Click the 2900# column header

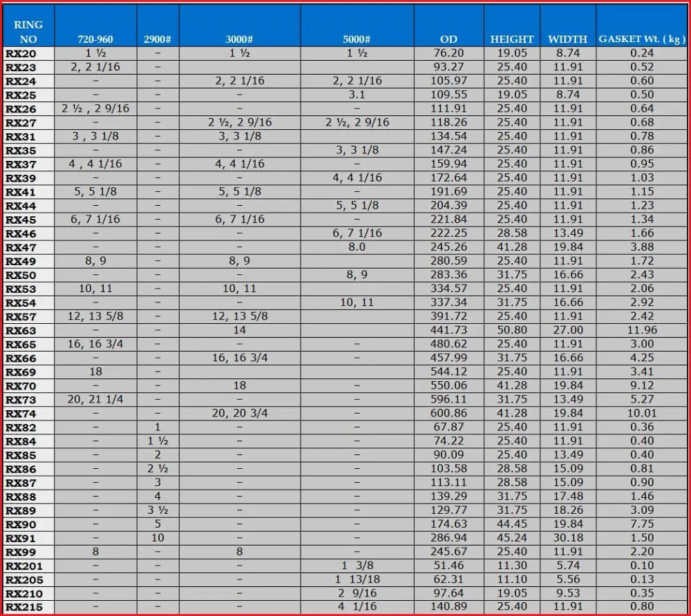point(158,39)
